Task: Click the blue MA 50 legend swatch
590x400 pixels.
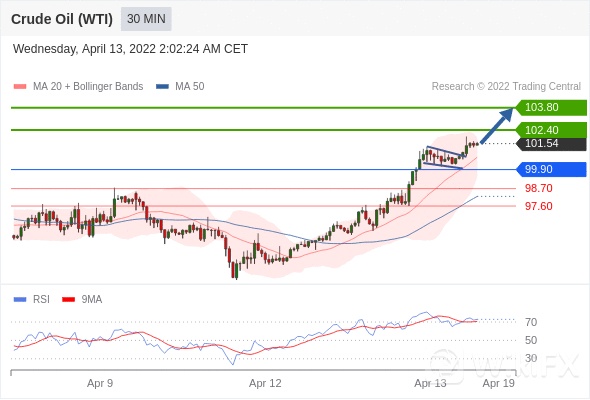Action: (162, 87)
